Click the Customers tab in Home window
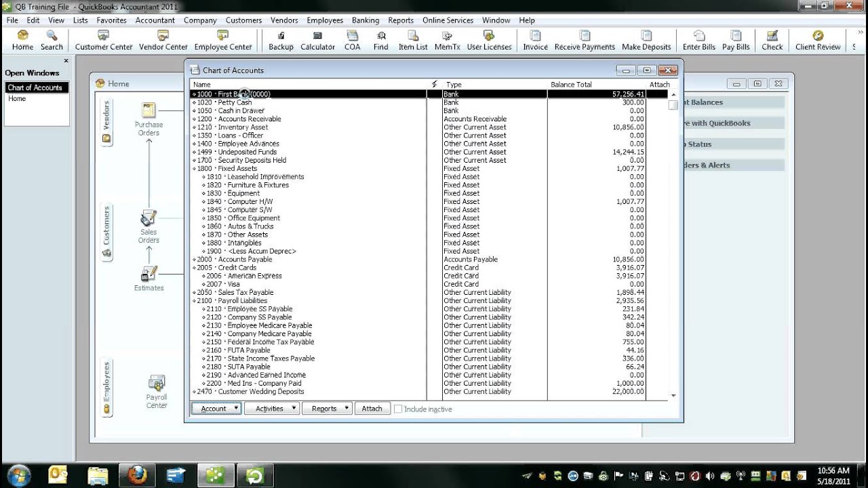Viewport: 868px width, 488px height. click(x=106, y=232)
